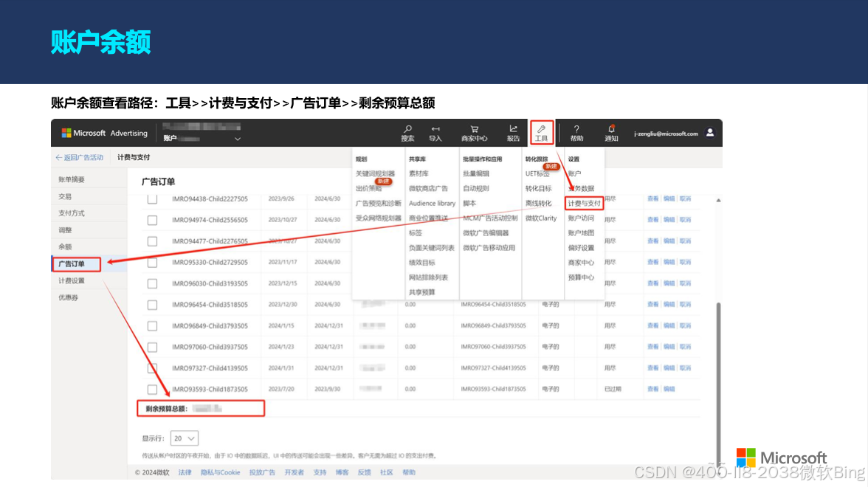
Task: Open the 报告 reports chart icon
Action: 513,133
